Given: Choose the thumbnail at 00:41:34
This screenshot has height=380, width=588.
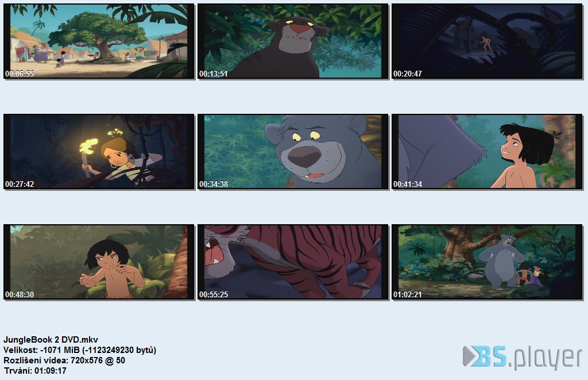Looking at the screenshot, I should click(x=487, y=152).
